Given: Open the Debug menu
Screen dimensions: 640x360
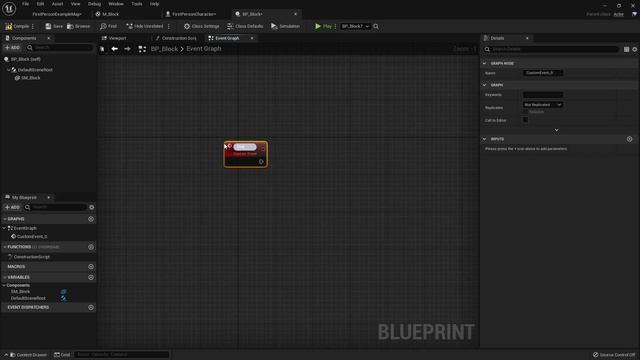Looking at the screenshot, I should [94, 4].
